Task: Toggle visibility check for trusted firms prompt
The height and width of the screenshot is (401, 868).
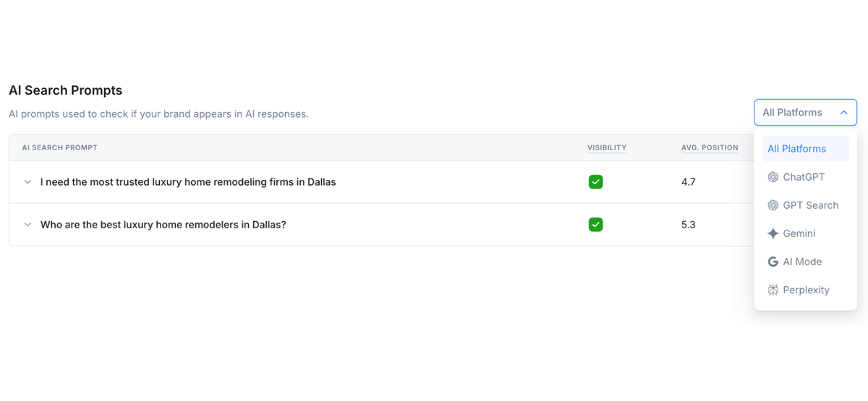Action: pos(595,182)
